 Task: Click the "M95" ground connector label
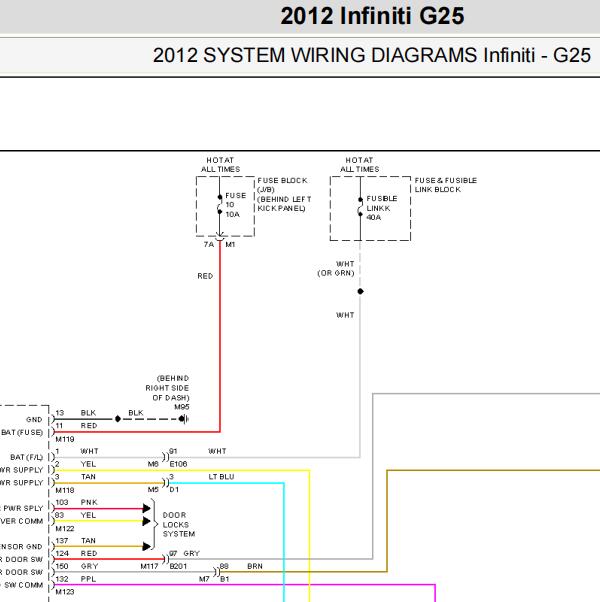pos(182,407)
